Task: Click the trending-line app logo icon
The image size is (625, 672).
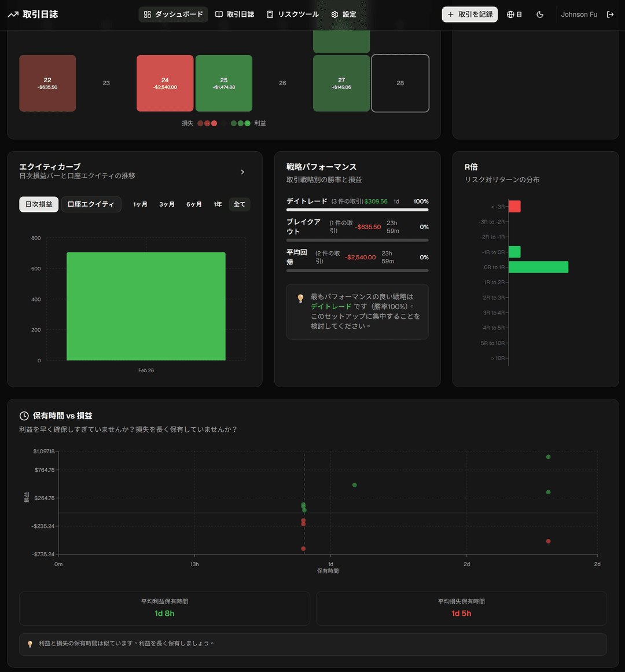Action: tap(13, 14)
